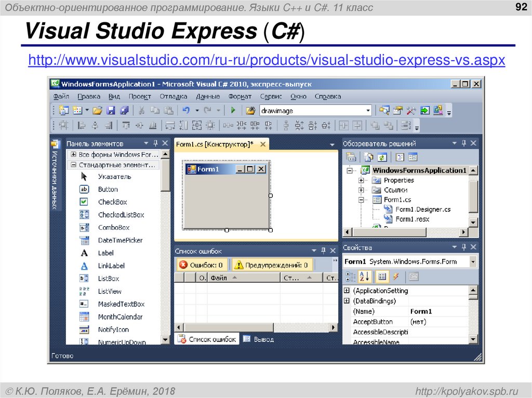This screenshot has width=532, height=398.
Task: Open Источники данных side tab
Action: [55, 174]
